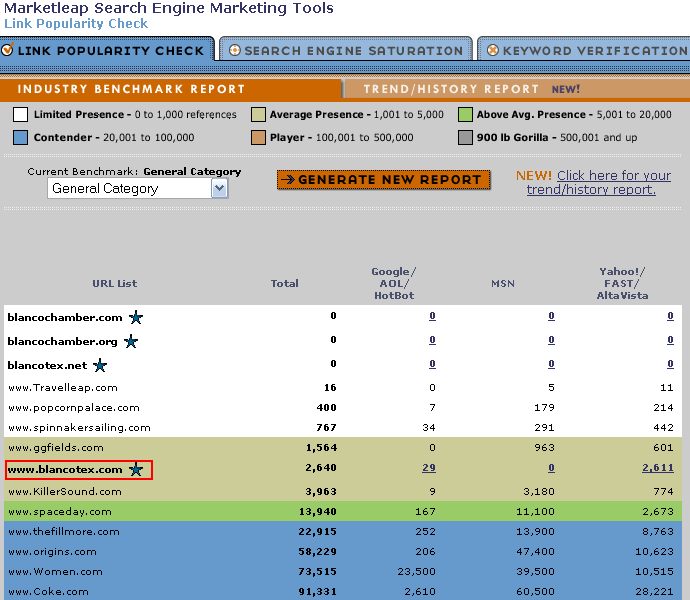
Task: Click the Limited Presence white swatch
Action: tap(21, 114)
